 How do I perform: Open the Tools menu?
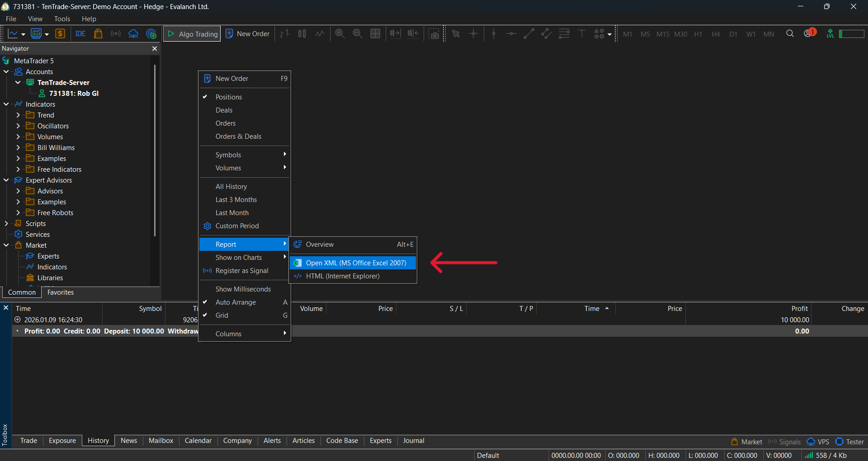(x=62, y=19)
